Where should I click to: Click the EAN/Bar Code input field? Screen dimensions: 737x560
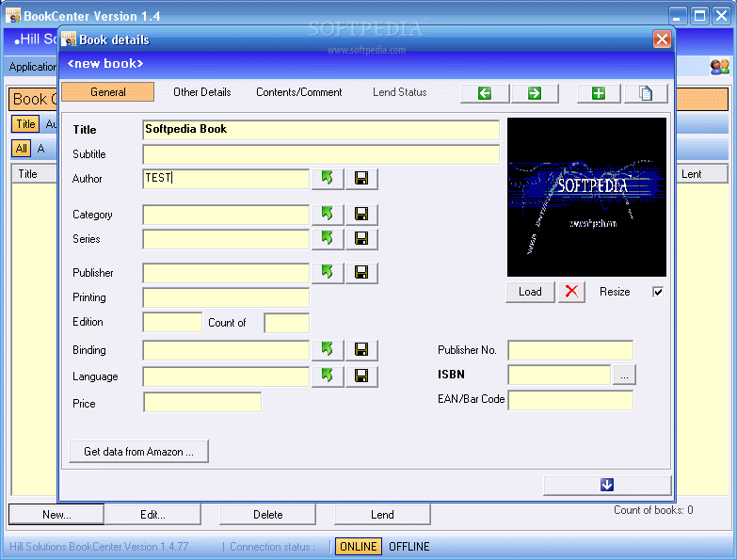(570, 400)
